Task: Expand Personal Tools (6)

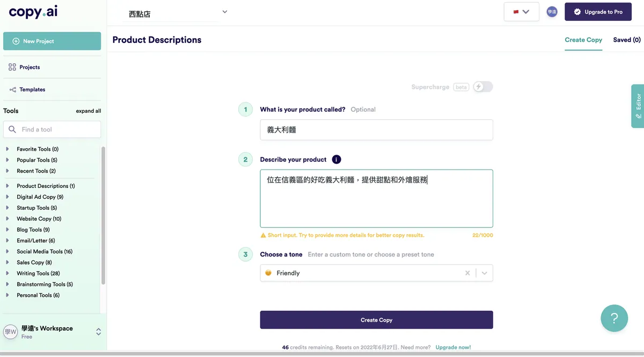Action: [38, 295]
